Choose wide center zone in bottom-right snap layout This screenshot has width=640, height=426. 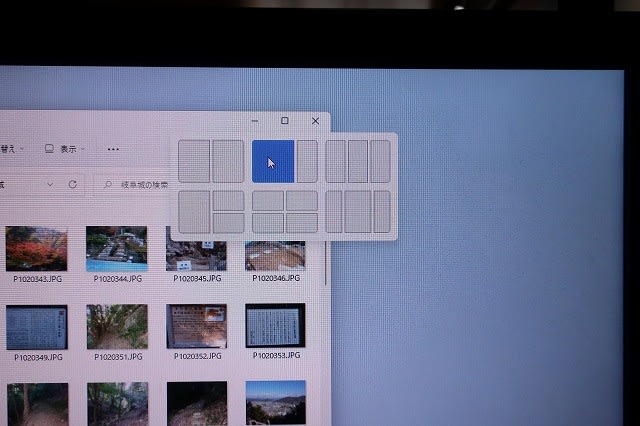click(x=358, y=211)
